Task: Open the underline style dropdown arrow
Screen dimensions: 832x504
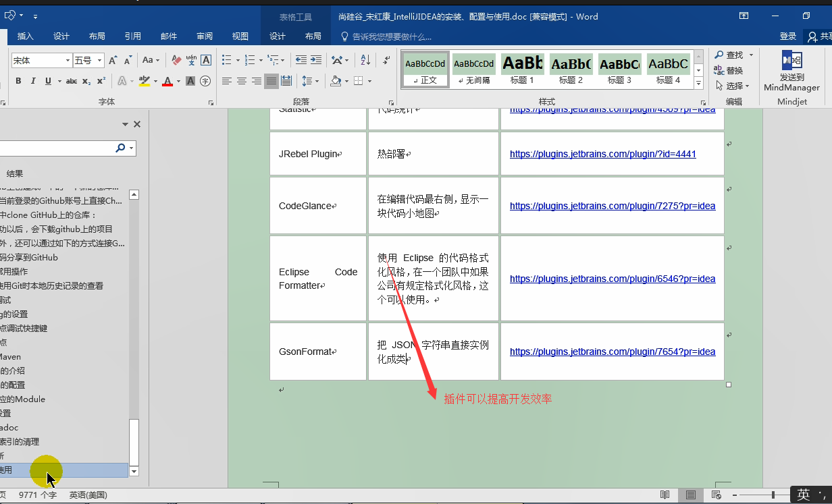Action: click(x=58, y=81)
